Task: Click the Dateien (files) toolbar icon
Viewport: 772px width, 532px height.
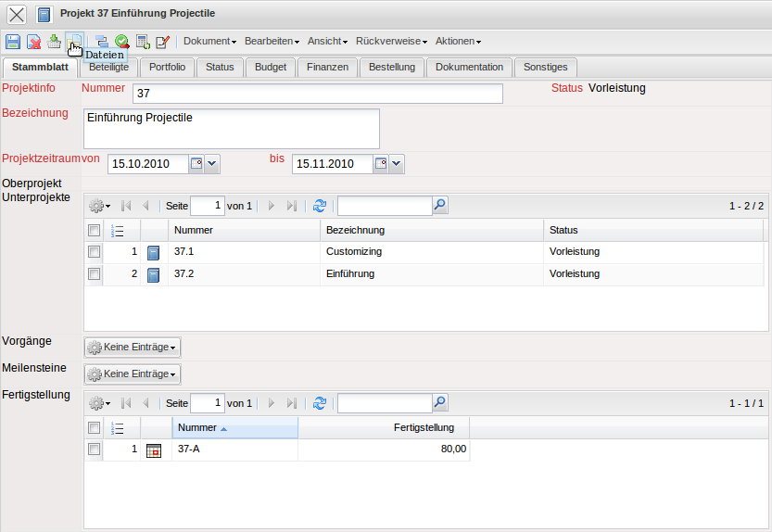Action: pos(74,42)
